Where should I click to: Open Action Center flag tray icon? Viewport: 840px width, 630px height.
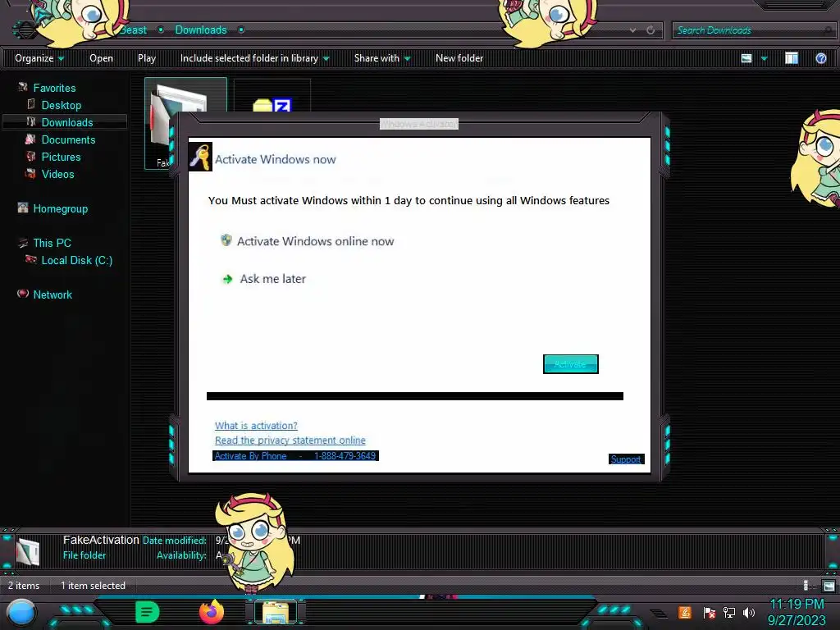click(x=709, y=612)
